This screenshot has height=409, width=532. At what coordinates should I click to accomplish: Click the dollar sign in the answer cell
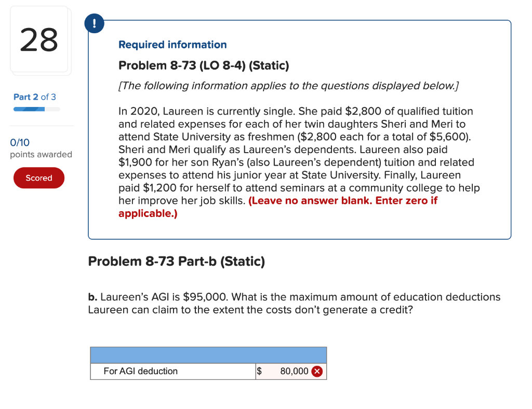pos(258,371)
